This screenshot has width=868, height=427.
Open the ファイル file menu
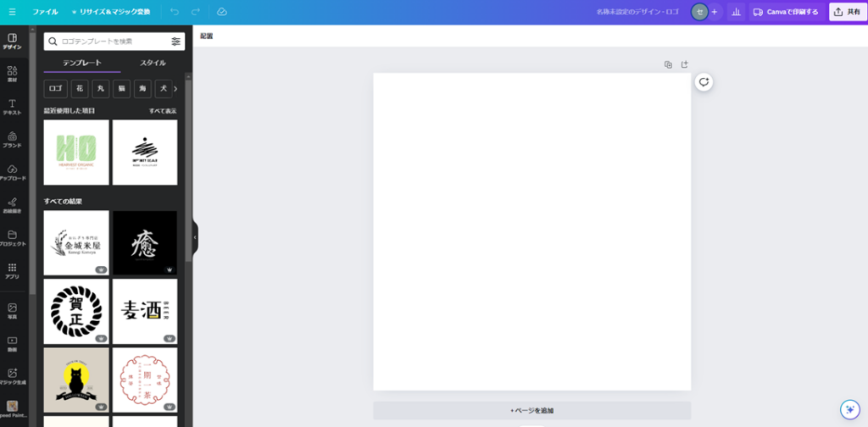(x=45, y=12)
